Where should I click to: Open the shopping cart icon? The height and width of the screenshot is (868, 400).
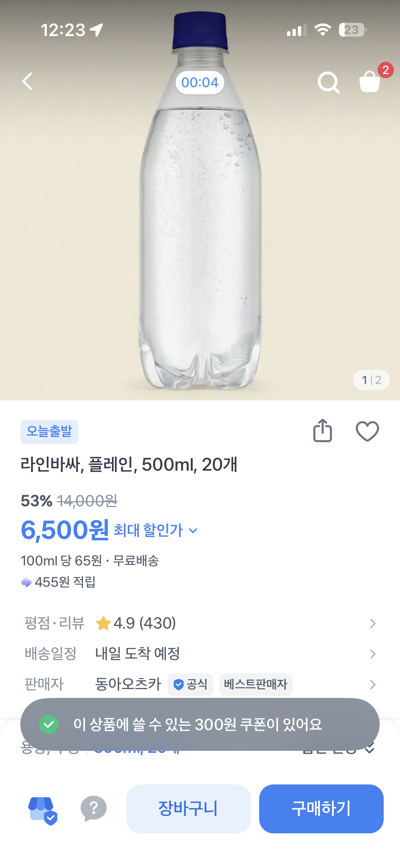tap(370, 82)
